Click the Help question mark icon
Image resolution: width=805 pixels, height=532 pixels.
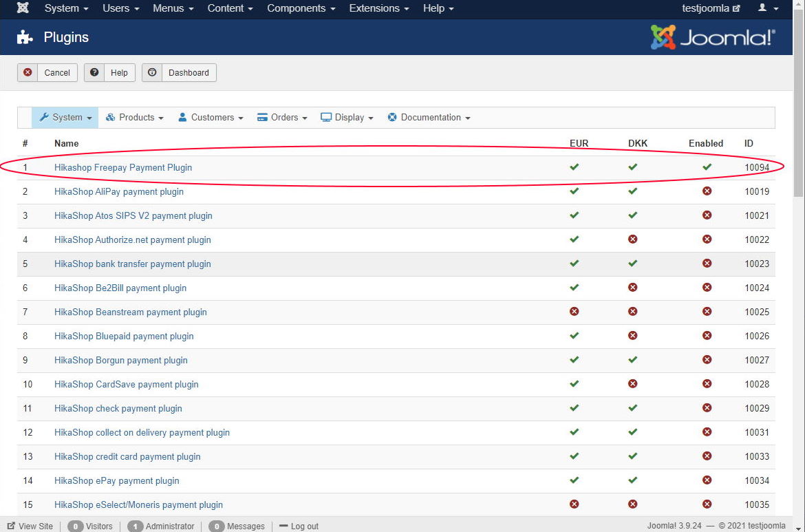[94, 72]
